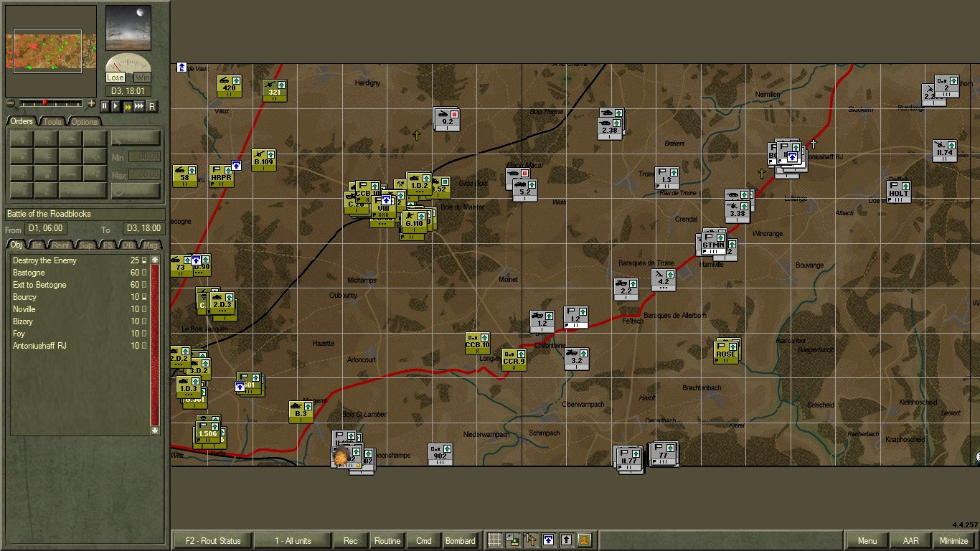Run the game at normal speed
This screenshot has width=980, height=551.
(x=116, y=106)
